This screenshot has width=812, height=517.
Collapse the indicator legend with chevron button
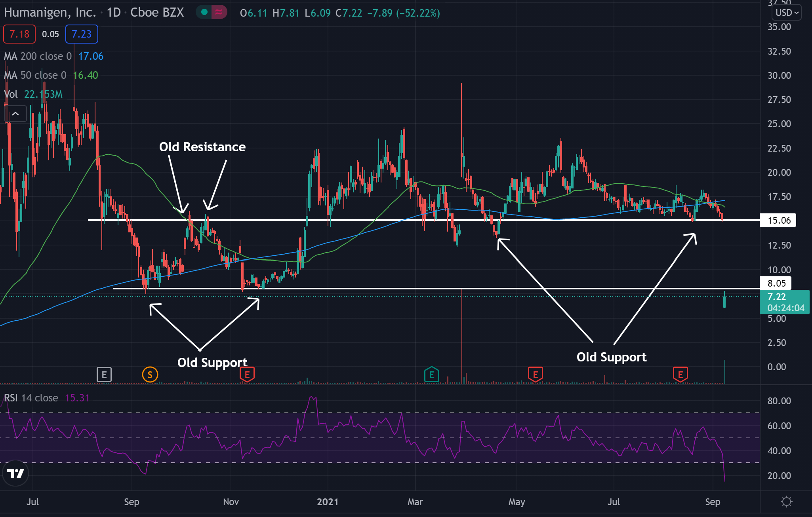click(15, 114)
